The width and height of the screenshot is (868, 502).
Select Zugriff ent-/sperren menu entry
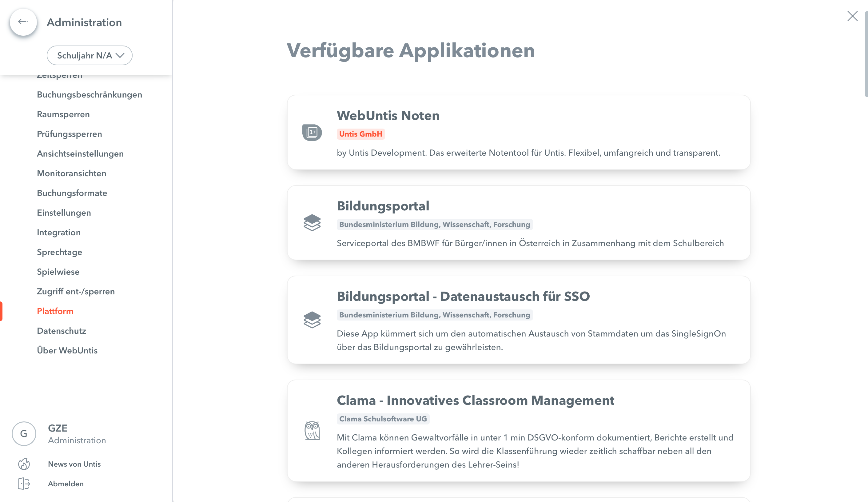click(76, 292)
